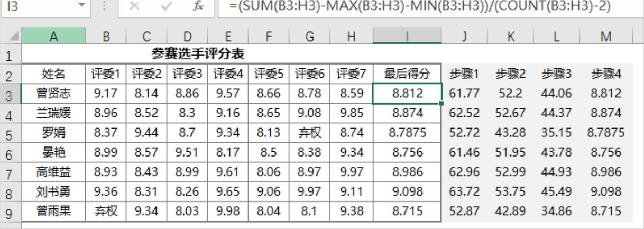The height and width of the screenshot is (229, 644).
Task: Select column B header
Action: pyautogui.click(x=106, y=36)
